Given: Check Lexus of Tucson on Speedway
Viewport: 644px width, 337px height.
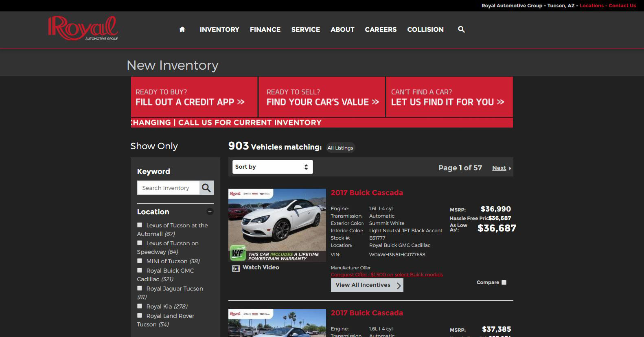Looking at the screenshot, I should [140, 243].
